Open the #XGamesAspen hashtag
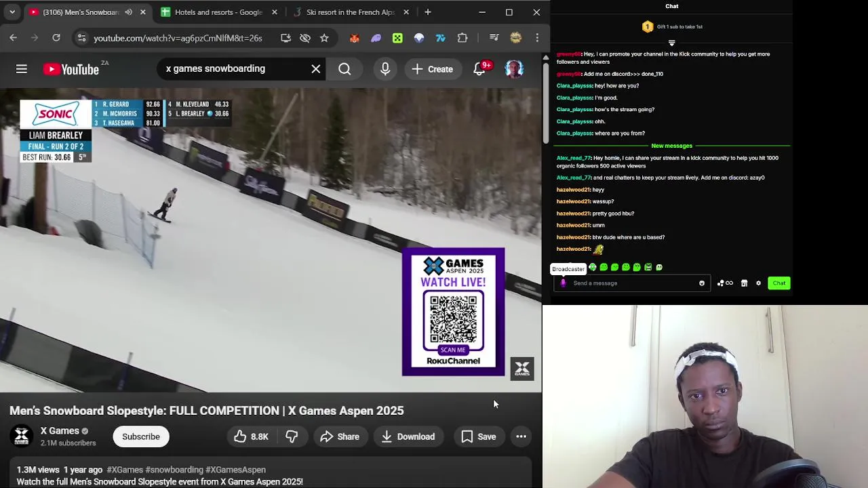868x488 pixels. 235,470
